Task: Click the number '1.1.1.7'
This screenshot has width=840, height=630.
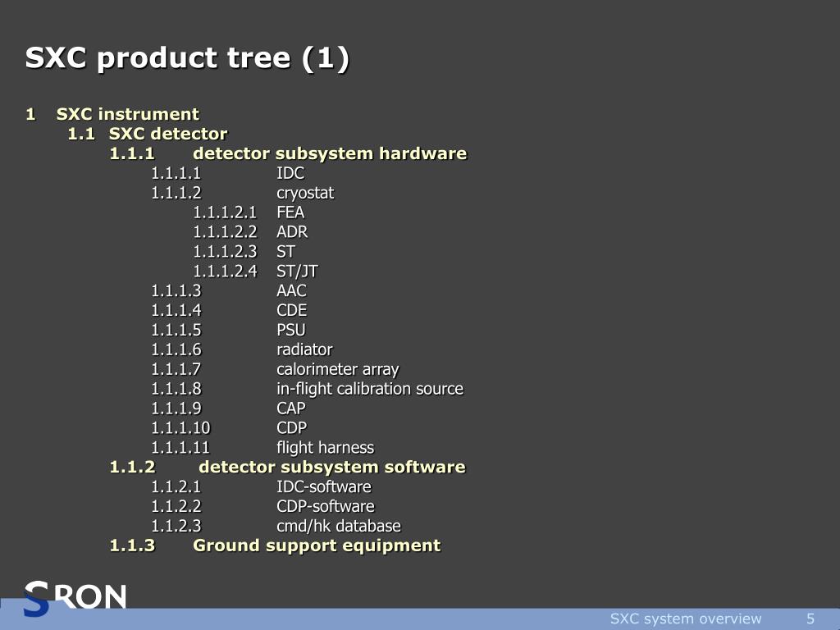Action: 176,370
